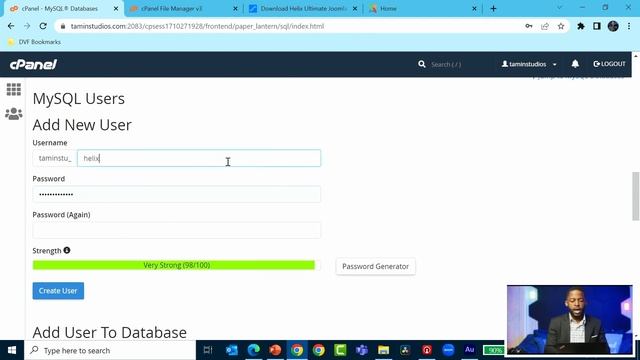Switch to Download Helix Ultimate Joomla tab

tap(303, 9)
